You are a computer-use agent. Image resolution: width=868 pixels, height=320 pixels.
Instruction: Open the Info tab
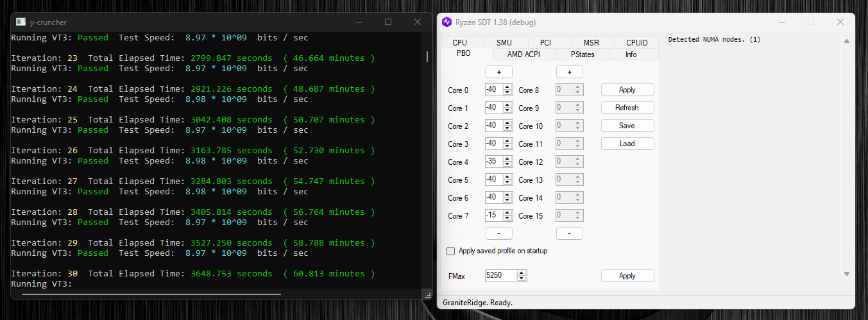(631, 55)
